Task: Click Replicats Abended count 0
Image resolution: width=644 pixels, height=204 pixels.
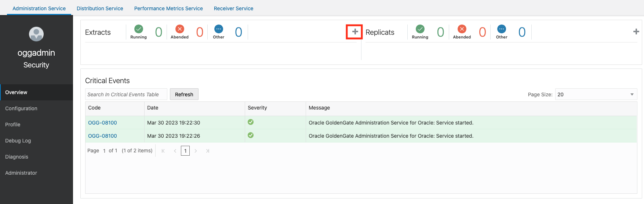Action: tap(483, 32)
